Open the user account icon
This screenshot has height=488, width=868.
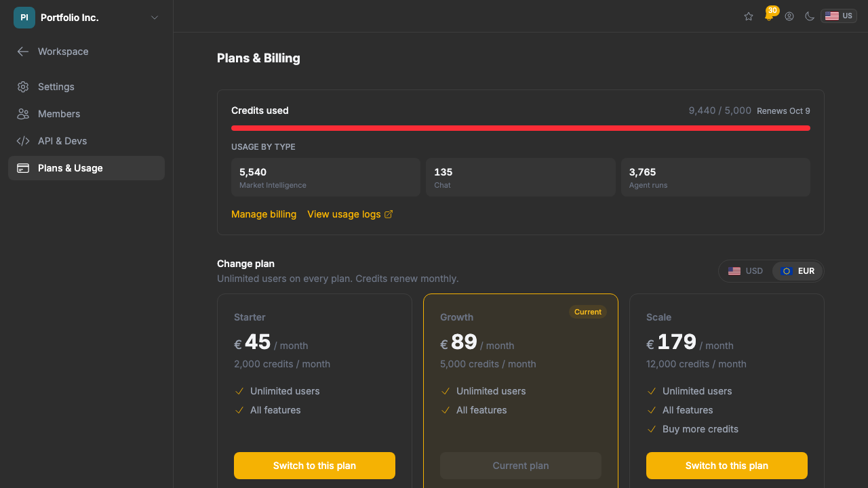coord(789,16)
